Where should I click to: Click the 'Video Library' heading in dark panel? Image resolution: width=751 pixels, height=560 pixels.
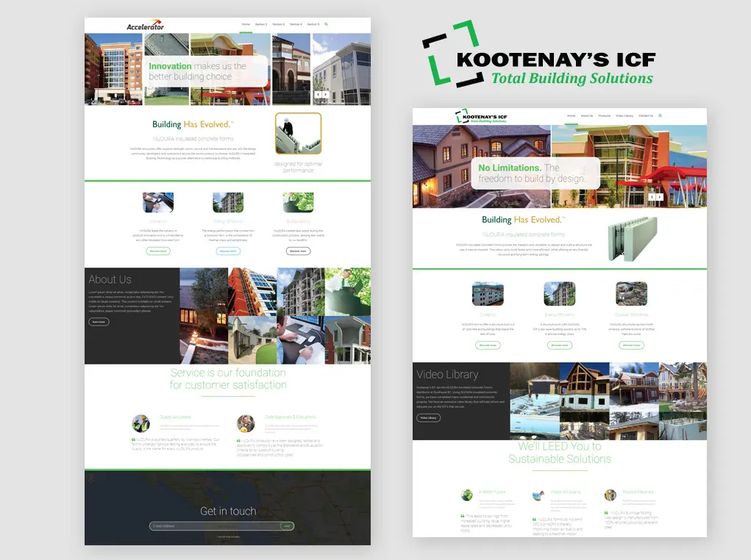coord(447,374)
